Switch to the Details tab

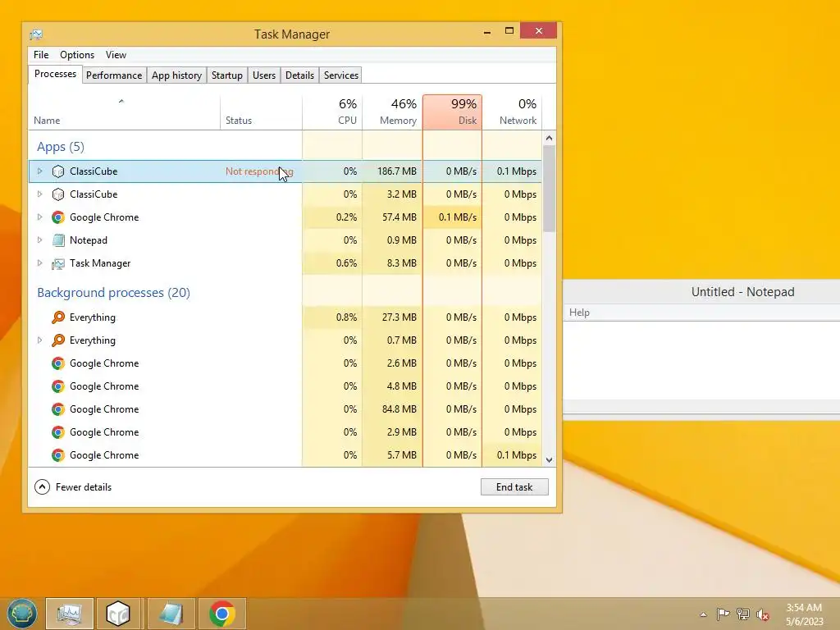click(299, 75)
